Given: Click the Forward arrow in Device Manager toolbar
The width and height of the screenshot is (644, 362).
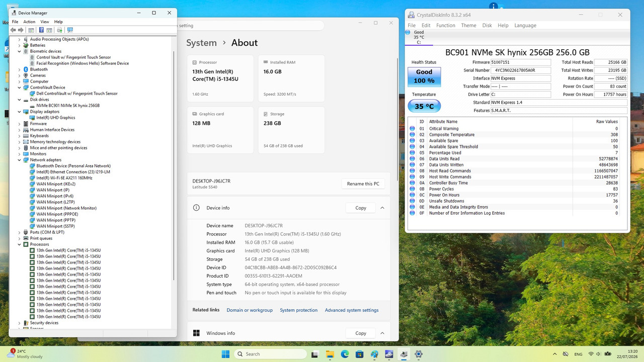Looking at the screenshot, I should click(21, 30).
